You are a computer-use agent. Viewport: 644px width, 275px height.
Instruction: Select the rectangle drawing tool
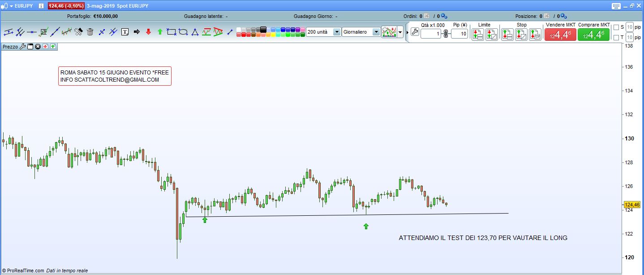point(172,32)
